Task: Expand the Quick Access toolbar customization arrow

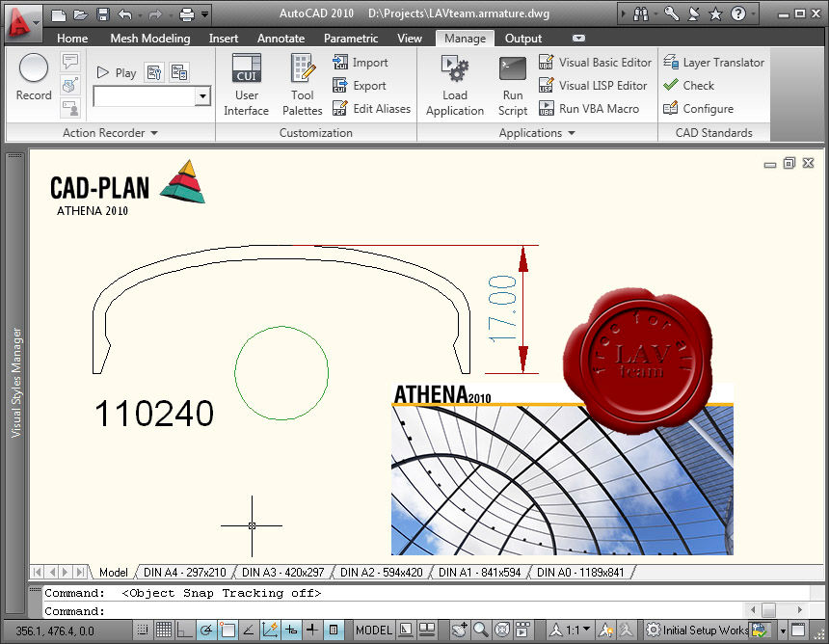Action: [204, 13]
